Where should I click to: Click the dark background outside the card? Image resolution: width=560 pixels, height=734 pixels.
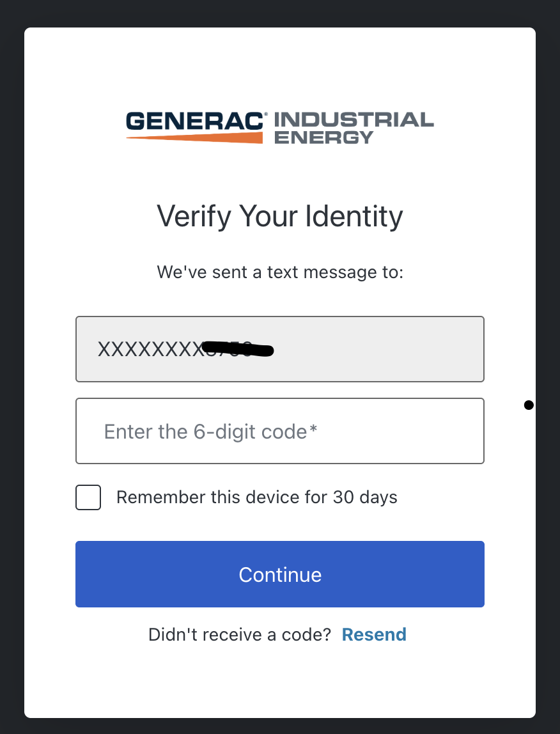click(x=12, y=384)
